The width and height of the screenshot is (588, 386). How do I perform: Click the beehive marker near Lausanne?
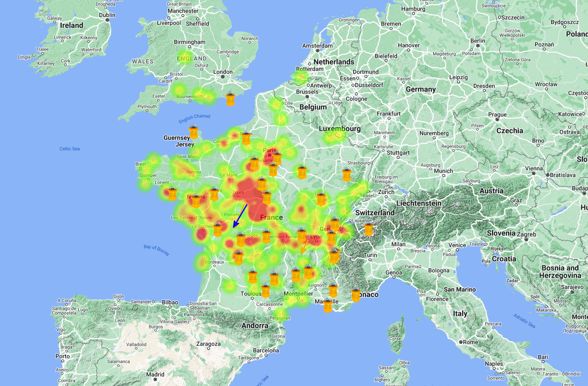(x=369, y=229)
